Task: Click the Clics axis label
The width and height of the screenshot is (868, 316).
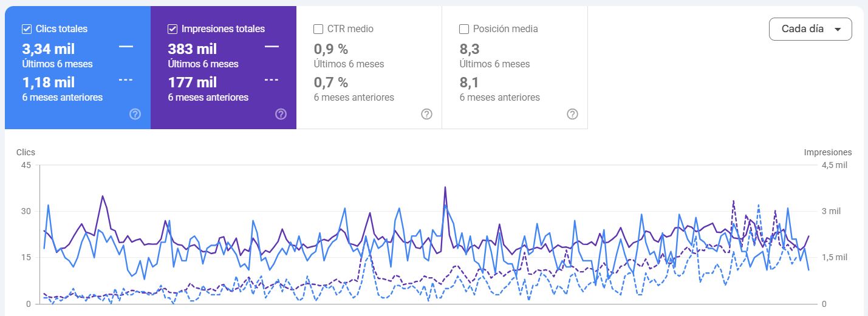Action: [26, 152]
